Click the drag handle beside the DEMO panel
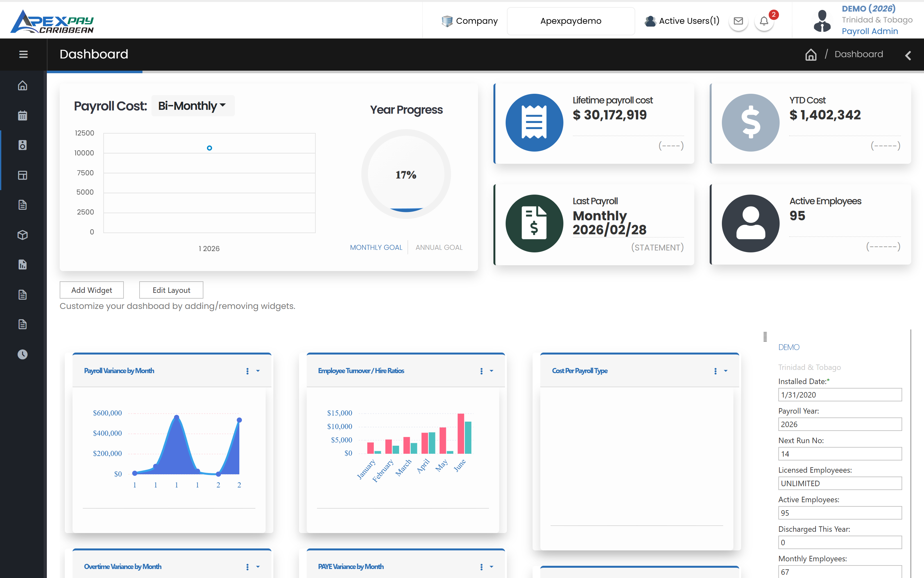 765,337
